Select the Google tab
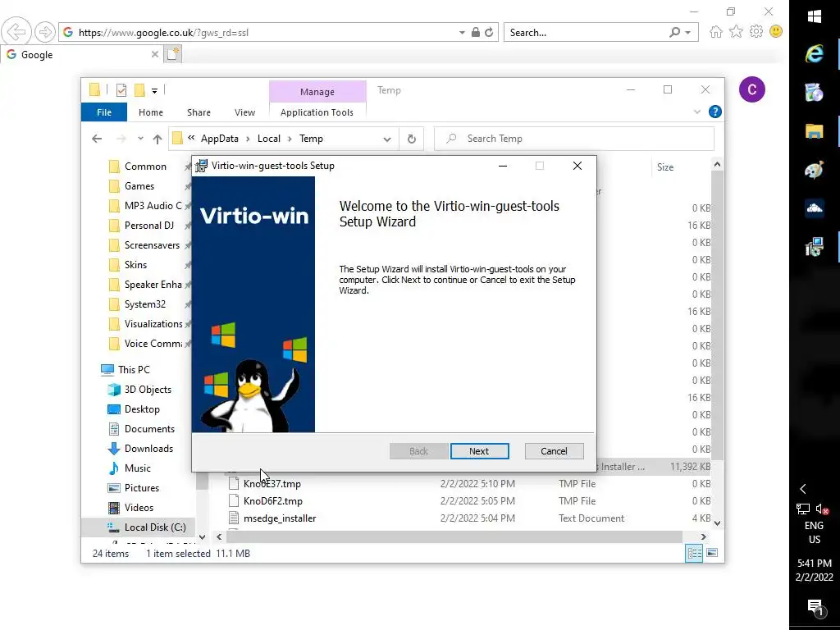The image size is (840, 630). pyautogui.click(x=83, y=54)
